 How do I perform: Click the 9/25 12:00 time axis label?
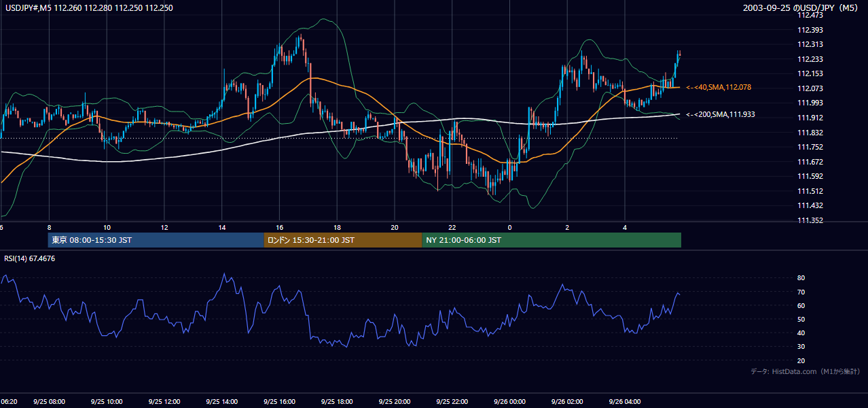[164, 402]
